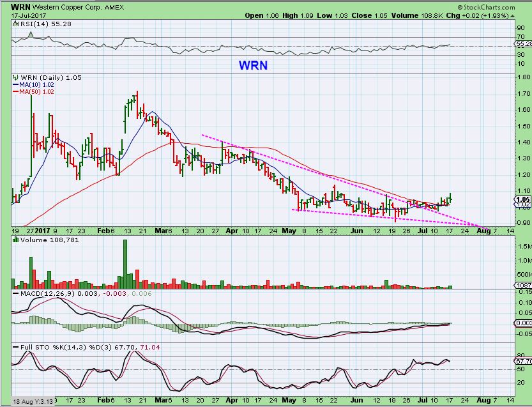Click the Volume panel histogram icon

pos(15,240)
